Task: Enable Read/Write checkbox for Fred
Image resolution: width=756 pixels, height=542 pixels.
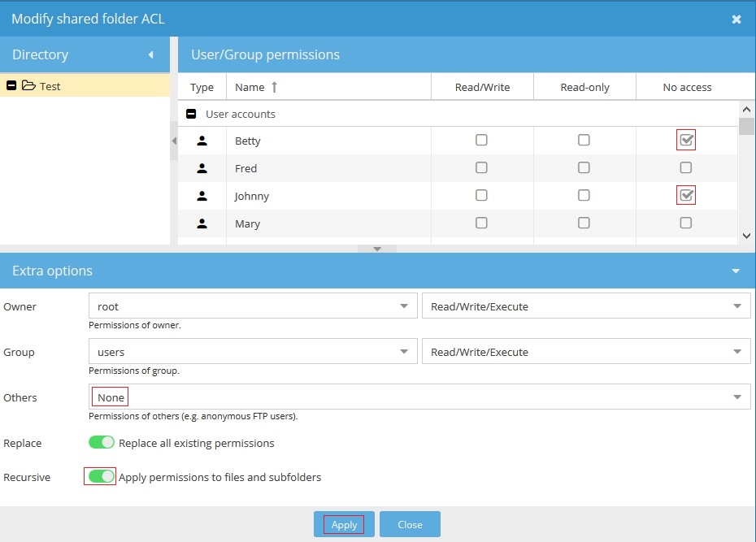Action: (481, 168)
